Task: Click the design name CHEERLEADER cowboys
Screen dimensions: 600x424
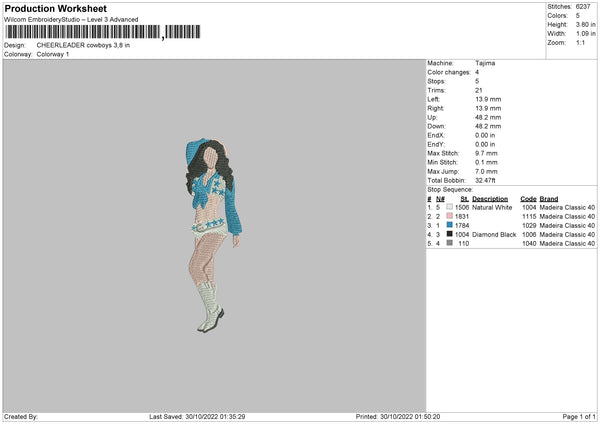Action: point(83,45)
